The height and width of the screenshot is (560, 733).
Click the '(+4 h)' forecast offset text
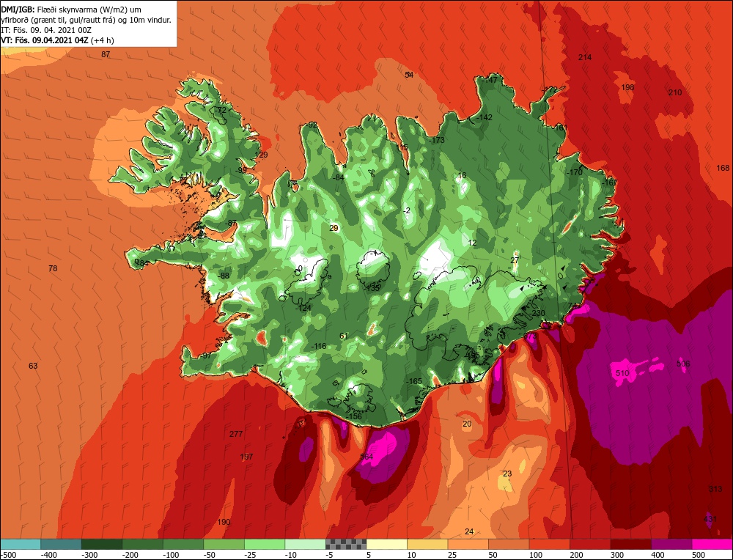pyautogui.click(x=102, y=40)
